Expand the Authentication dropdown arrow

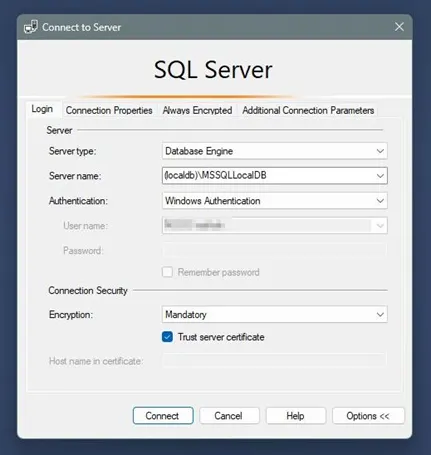[380, 201]
